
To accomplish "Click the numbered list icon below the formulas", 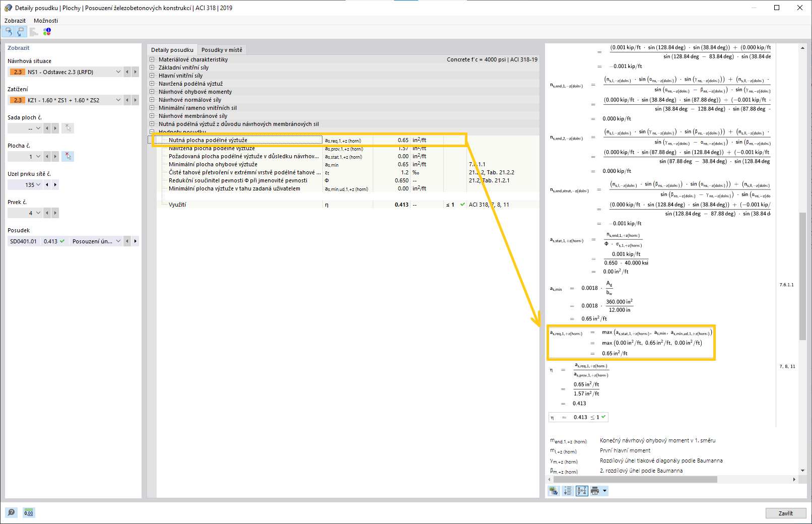I will click(567, 491).
